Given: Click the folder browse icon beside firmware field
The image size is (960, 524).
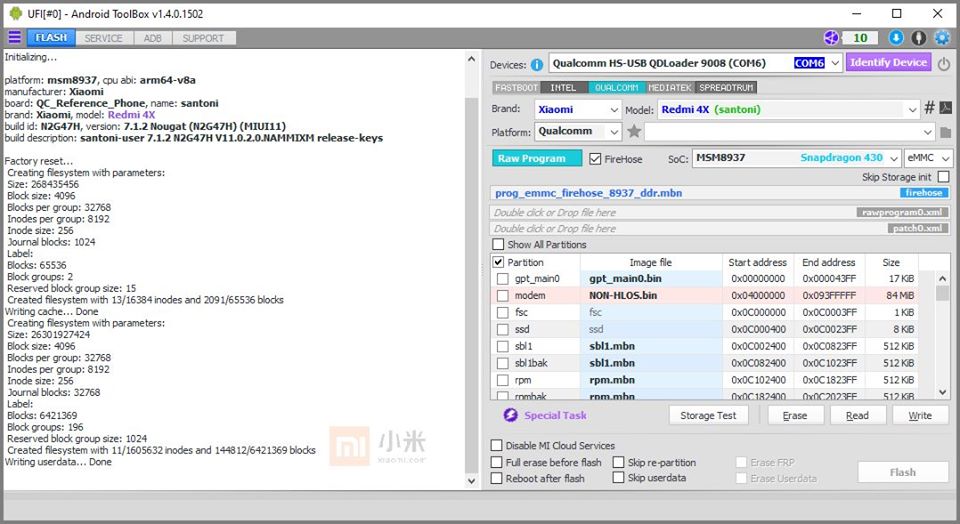Looking at the screenshot, I should (x=945, y=132).
